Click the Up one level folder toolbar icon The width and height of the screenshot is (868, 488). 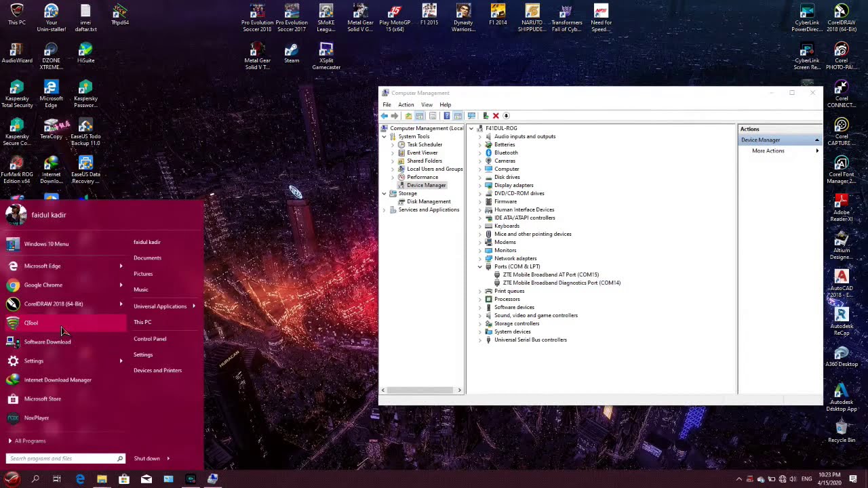pyautogui.click(x=408, y=116)
